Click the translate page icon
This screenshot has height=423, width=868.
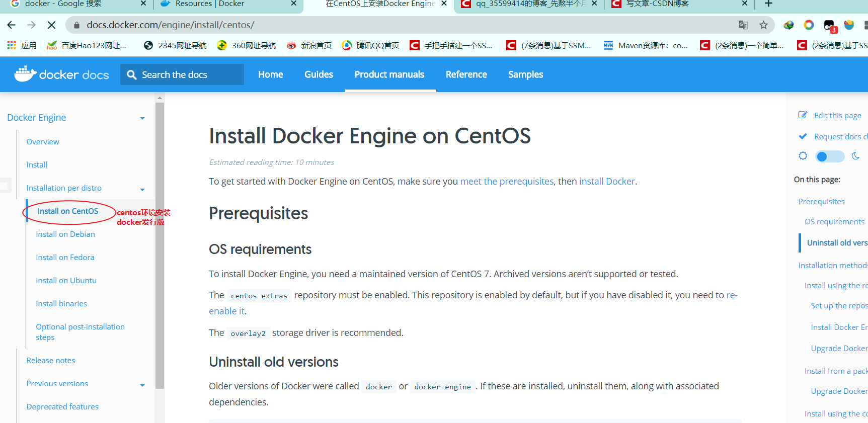click(743, 25)
